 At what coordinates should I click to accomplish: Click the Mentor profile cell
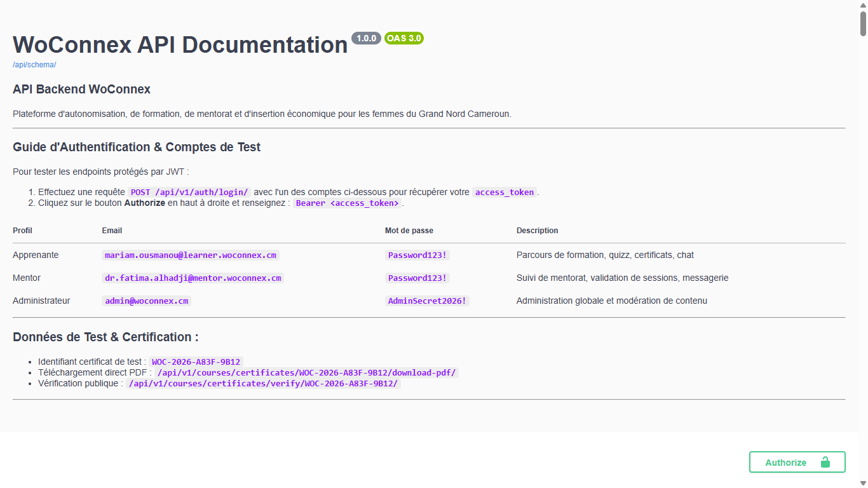27,278
